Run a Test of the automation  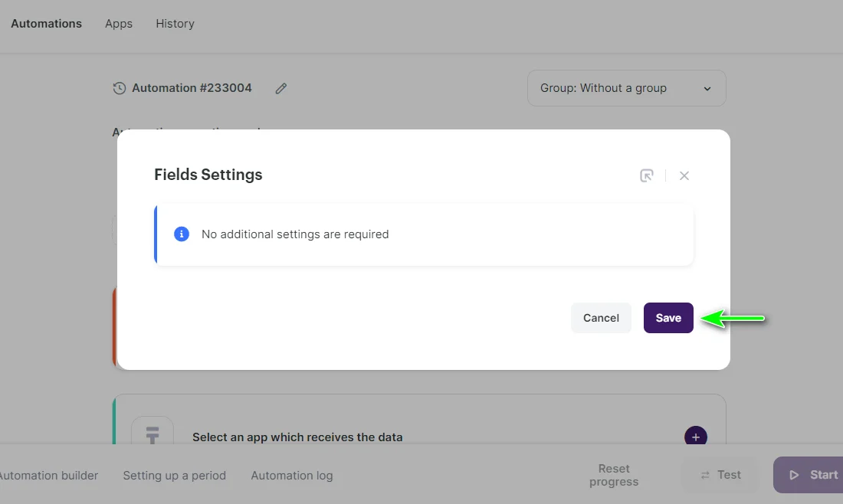(x=719, y=475)
